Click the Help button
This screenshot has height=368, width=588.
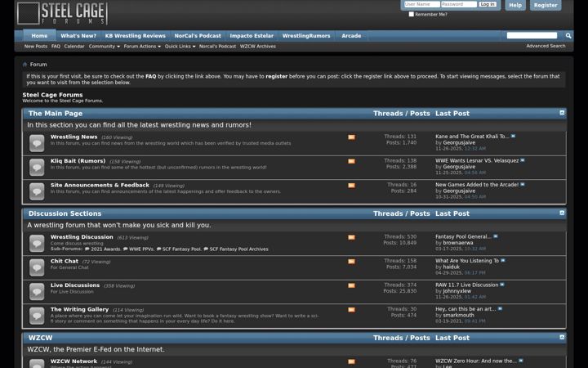(515, 5)
